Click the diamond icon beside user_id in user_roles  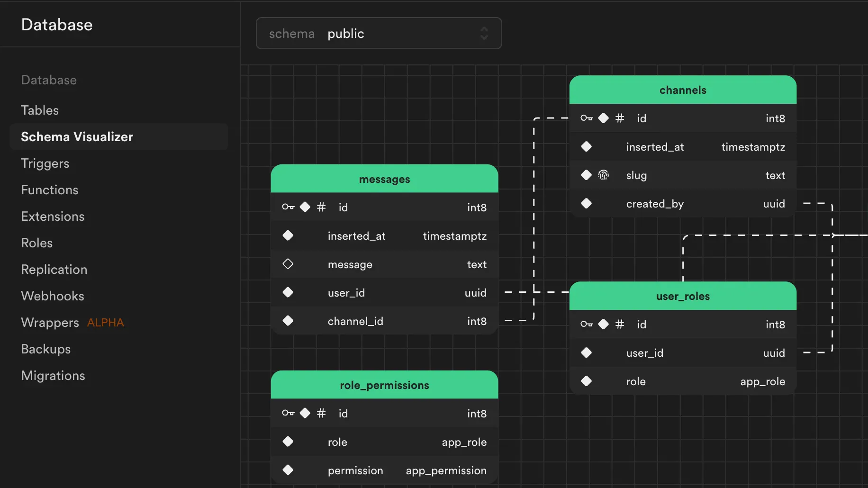pos(586,352)
